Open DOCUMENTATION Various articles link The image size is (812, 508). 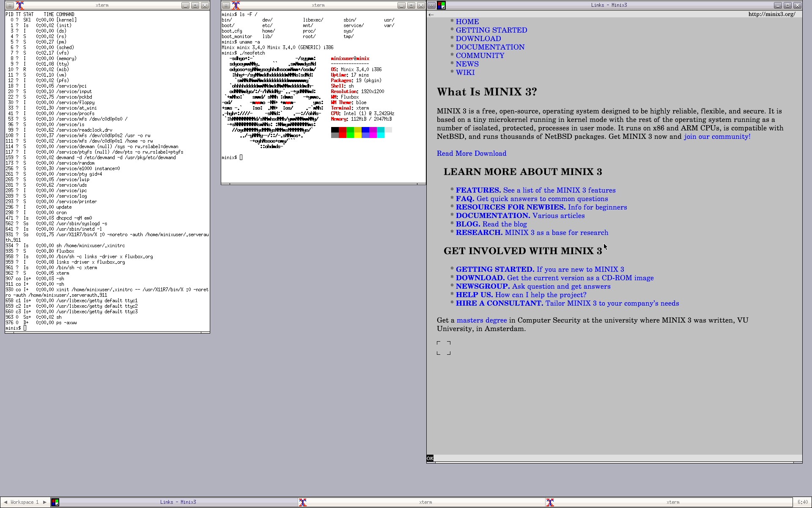(520, 216)
